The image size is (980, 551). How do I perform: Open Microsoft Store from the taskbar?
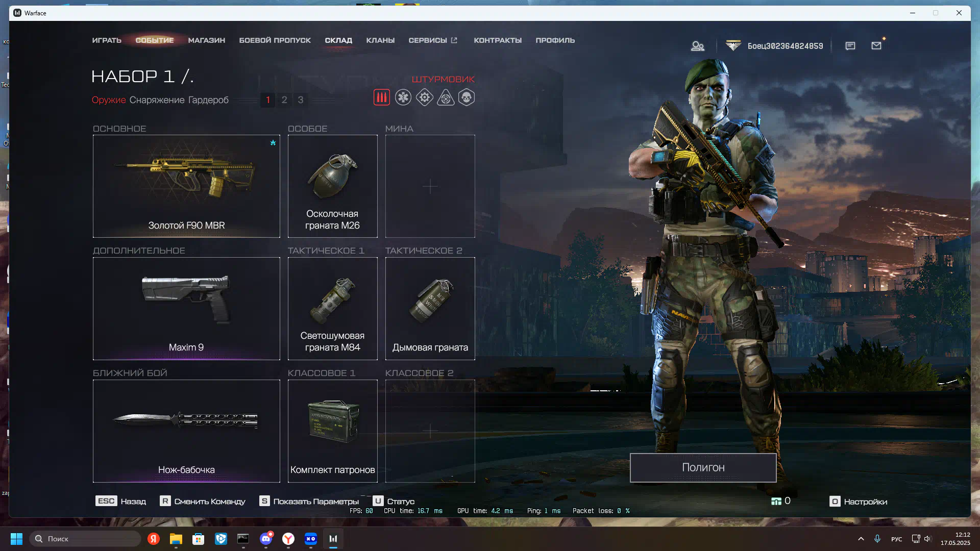click(x=199, y=539)
